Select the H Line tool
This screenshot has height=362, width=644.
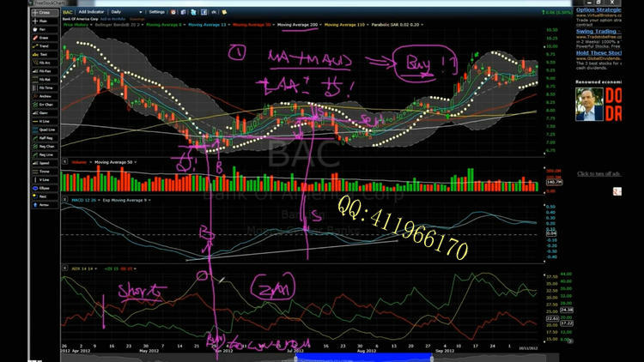point(45,122)
